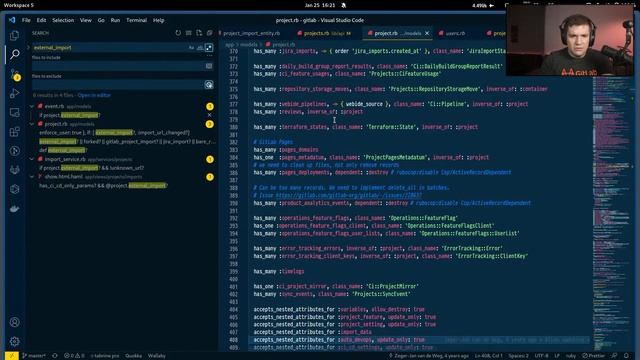Open the Edit menu
Viewport: 640px width, 360px height.
coord(41,20)
